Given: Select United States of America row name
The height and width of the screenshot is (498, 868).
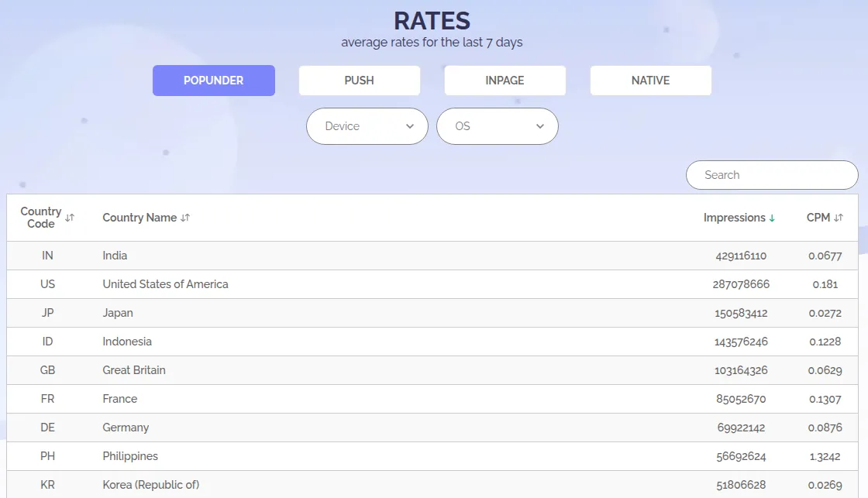Looking at the screenshot, I should [x=165, y=284].
